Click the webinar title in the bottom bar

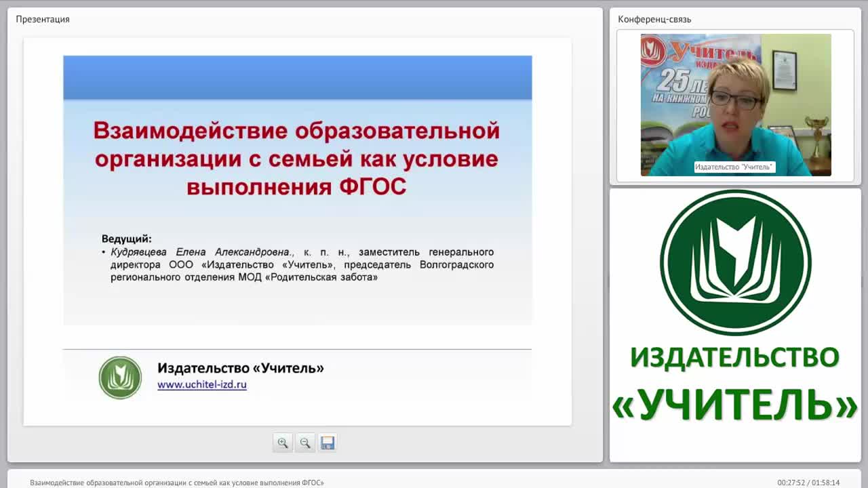click(177, 483)
